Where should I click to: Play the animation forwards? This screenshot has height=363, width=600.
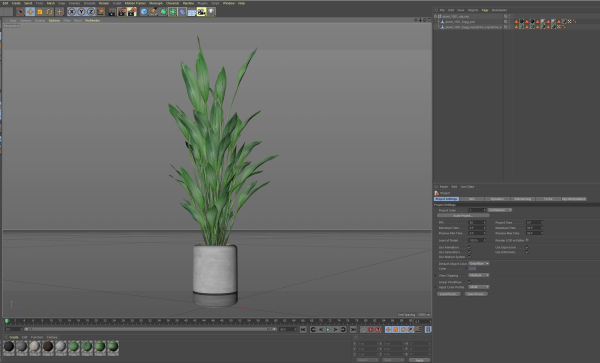(x=328, y=329)
